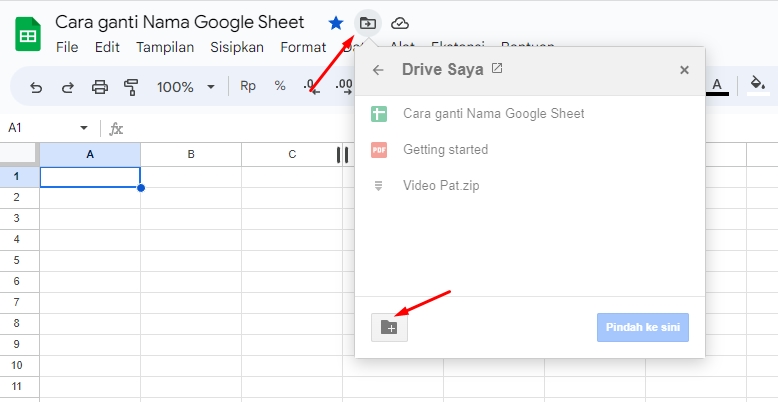778x402 pixels.
Task: Click the PDF icon beside Getting started
Action: [379, 149]
